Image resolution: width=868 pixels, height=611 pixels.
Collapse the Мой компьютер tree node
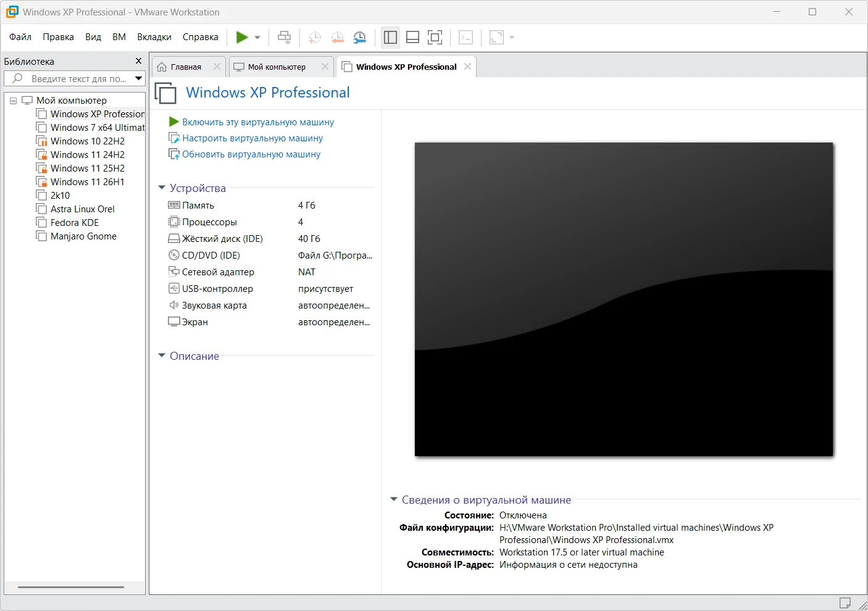[x=13, y=101]
